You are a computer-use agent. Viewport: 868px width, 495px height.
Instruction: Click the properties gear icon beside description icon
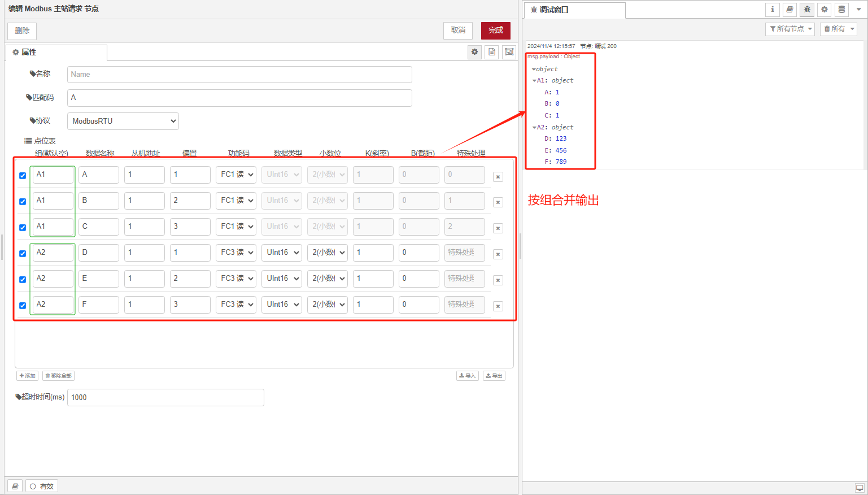click(x=474, y=52)
